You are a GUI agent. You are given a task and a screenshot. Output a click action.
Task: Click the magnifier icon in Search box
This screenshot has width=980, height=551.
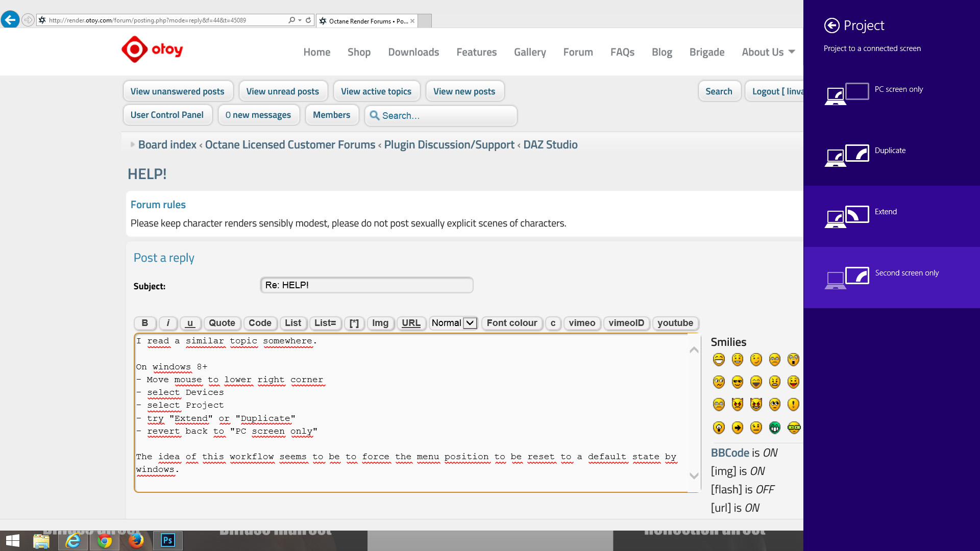(x=375, y=116)
